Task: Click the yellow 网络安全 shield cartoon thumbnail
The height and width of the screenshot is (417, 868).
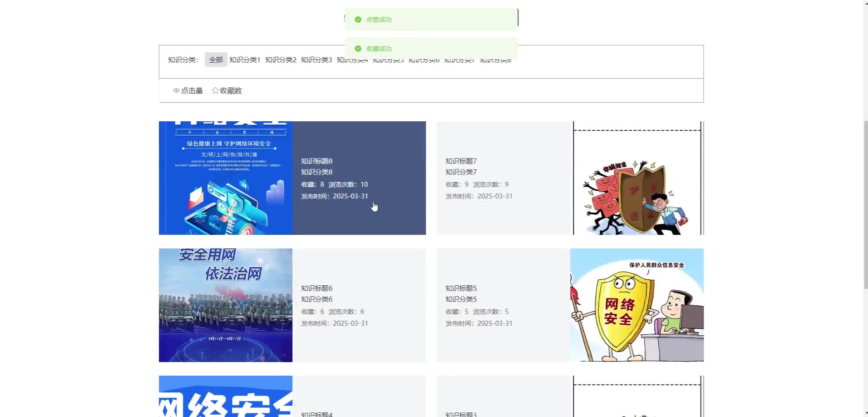Action: click(x=637, y=305)
